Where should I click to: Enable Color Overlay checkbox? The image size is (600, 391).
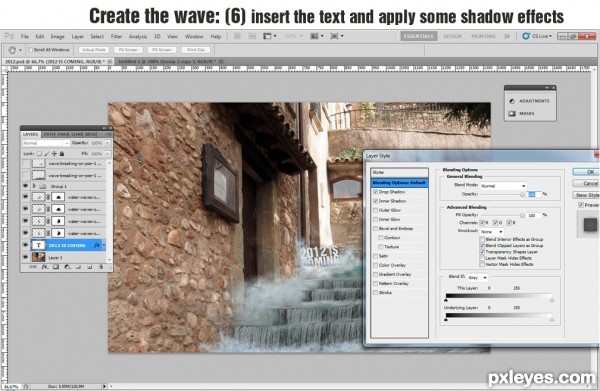coord(375,265)
